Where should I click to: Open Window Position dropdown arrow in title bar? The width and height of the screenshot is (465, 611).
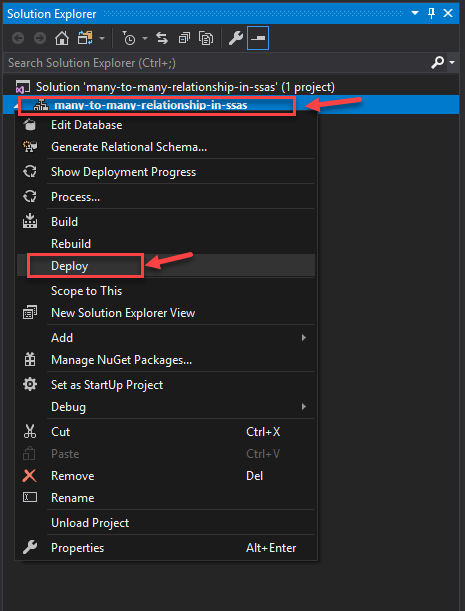click(x=415, y=14)
